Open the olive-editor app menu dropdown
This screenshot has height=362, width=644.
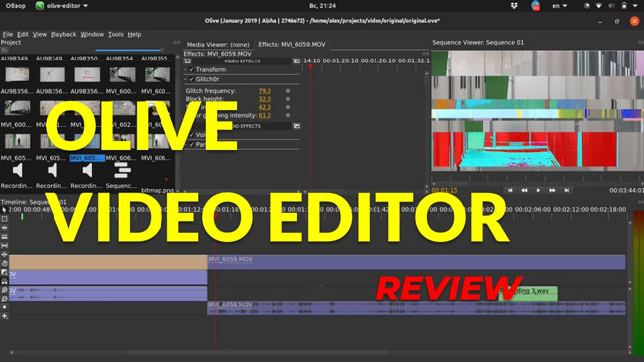point(62,6)
